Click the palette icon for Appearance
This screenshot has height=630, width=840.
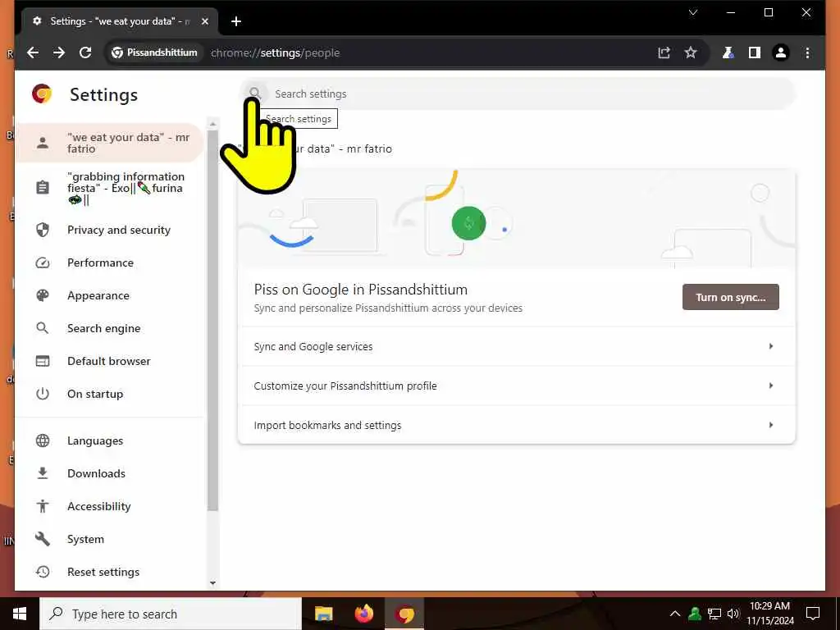point(43,295)
